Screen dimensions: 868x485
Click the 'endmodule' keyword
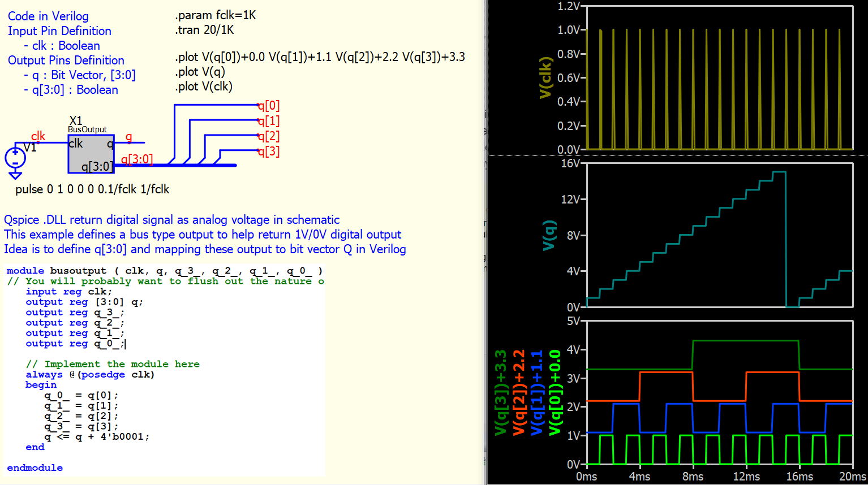35,468
